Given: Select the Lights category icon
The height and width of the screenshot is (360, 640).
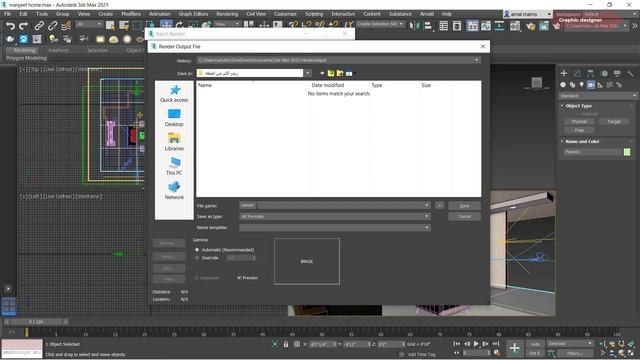Looking at the screenshot, I should pyautogui.click(x=582, y=85).
